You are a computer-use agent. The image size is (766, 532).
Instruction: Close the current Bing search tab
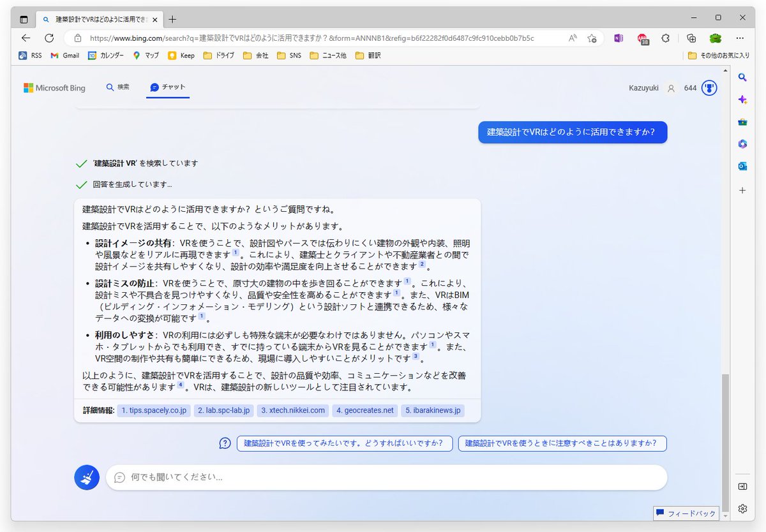click(154, 19)
